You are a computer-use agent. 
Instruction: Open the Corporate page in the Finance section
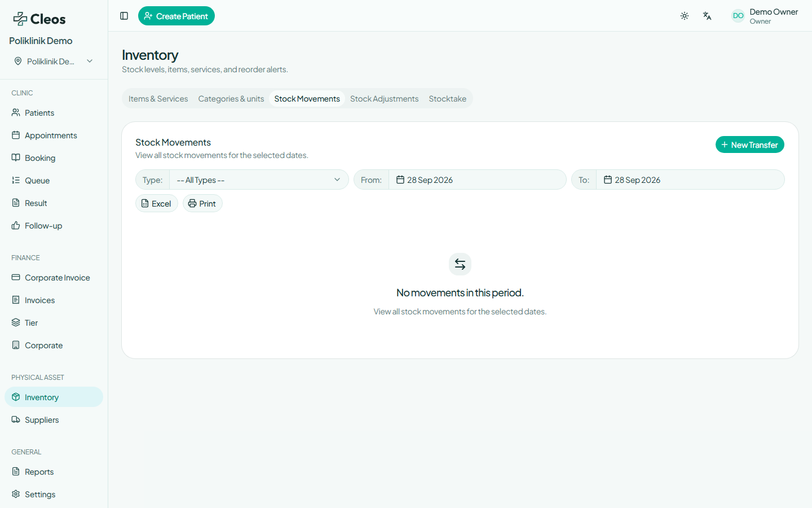pyautogui.click(x=54, y=345)
